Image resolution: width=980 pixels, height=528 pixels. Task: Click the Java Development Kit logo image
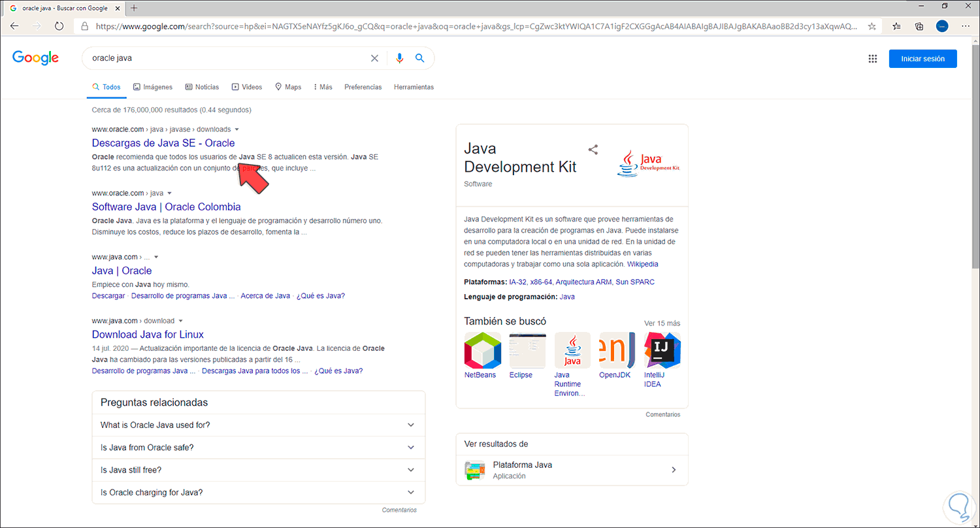(x=648, y=163)
